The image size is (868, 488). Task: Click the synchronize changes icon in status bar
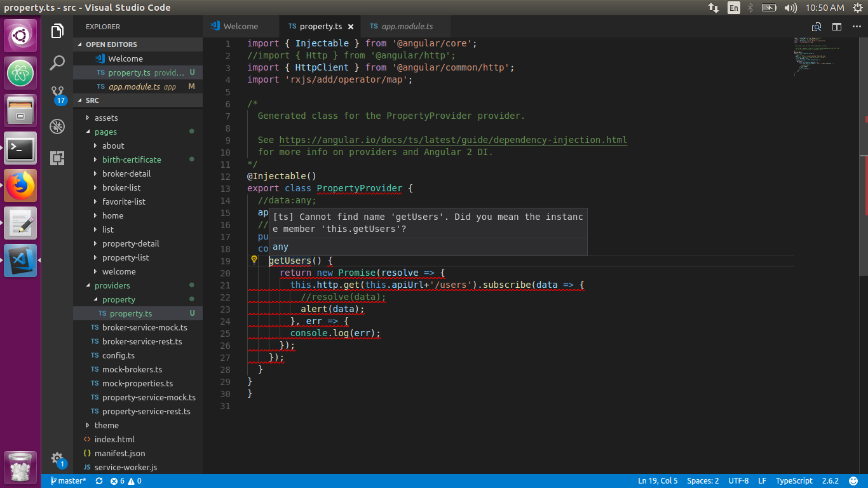[99, 481]
